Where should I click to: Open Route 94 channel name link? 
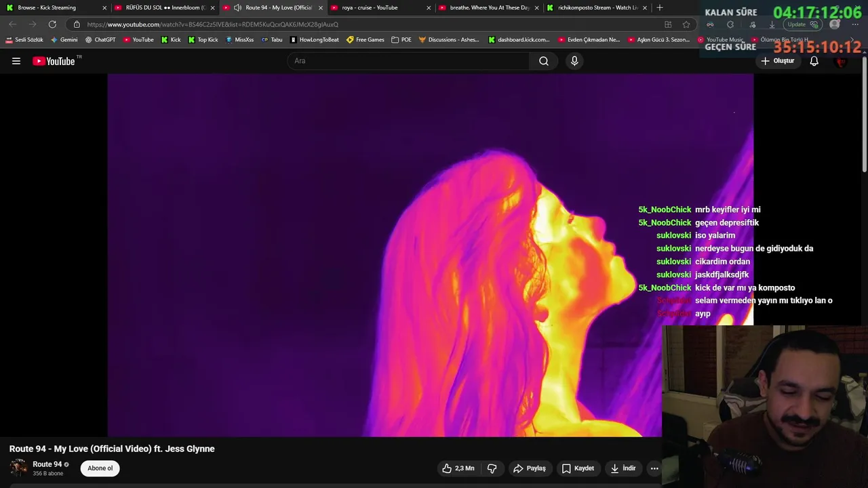(x=47, y=464)
